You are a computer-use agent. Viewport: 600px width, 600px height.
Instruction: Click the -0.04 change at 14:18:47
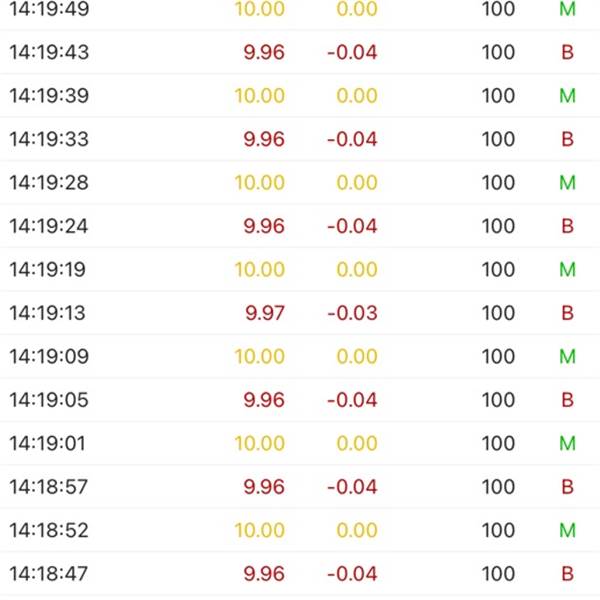tap(352, 574)
